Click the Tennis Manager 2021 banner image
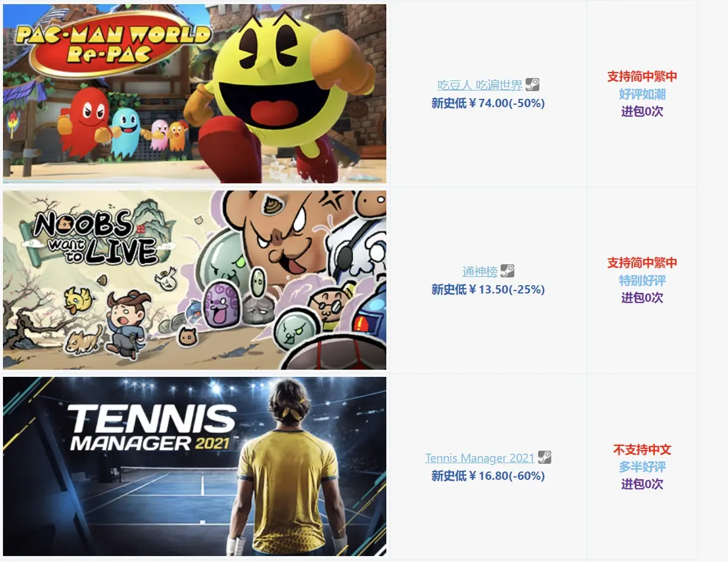This screenshot has height=562, width=728. point(195,466)
